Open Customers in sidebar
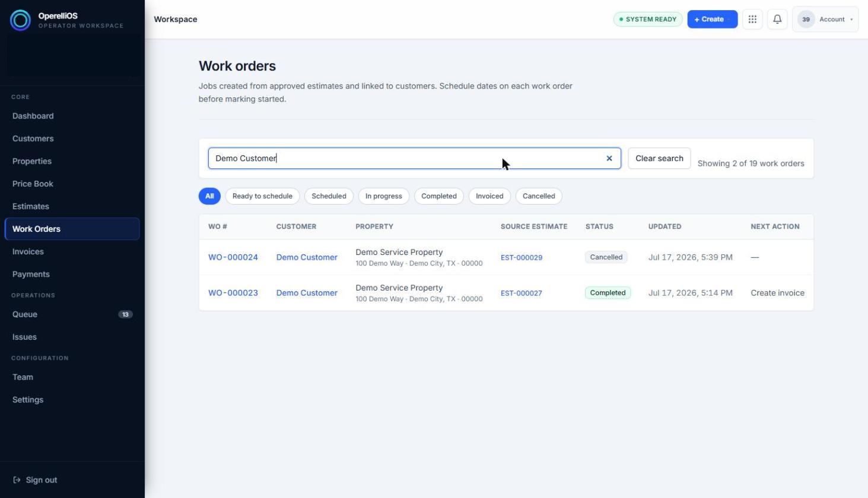This screenshot has height=498, width=868. point(72,139)
